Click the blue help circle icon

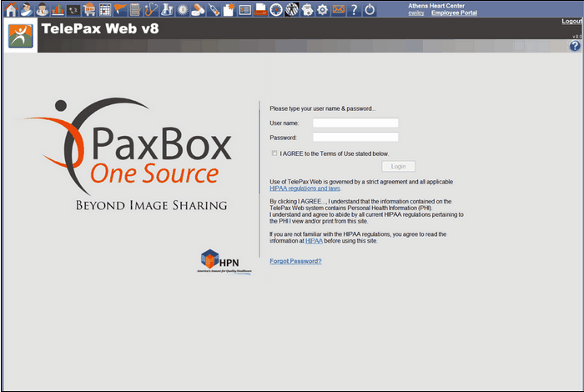(x=575, y=46)
